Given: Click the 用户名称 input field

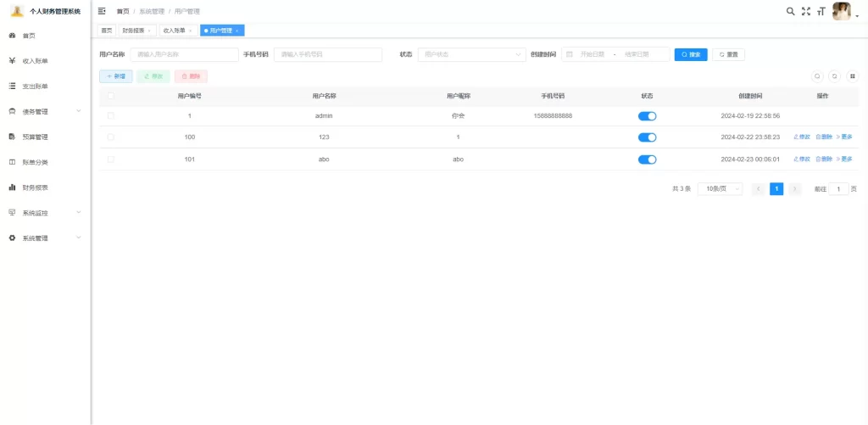Looking at the screenshot, I should tap(184, 54).
